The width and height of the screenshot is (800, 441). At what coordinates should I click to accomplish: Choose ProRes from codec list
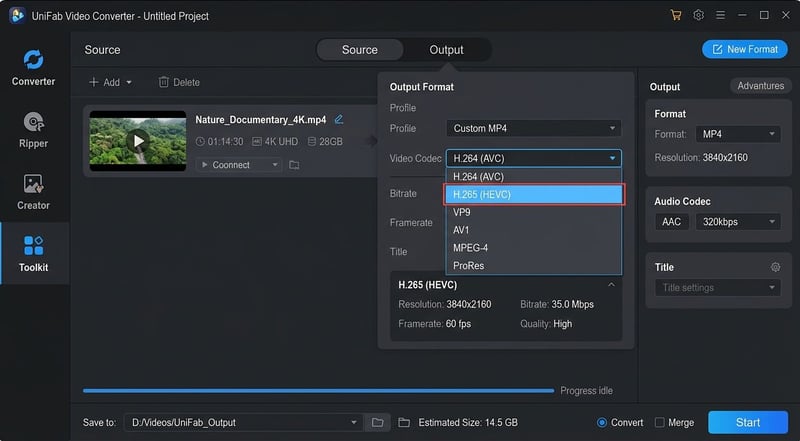[x=534, y=265]
